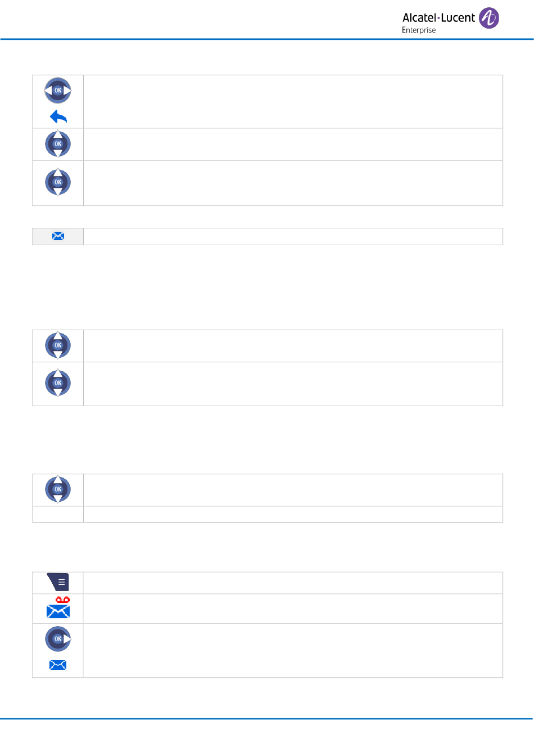
Task: Click the empty cell beside the back arrow
Action: coord(293,102)
